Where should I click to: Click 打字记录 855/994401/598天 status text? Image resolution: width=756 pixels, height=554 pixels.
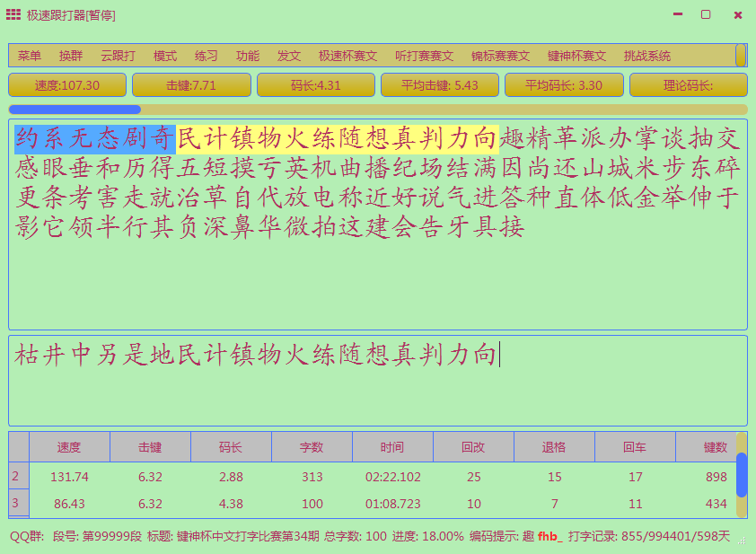(x=649, y=536)
